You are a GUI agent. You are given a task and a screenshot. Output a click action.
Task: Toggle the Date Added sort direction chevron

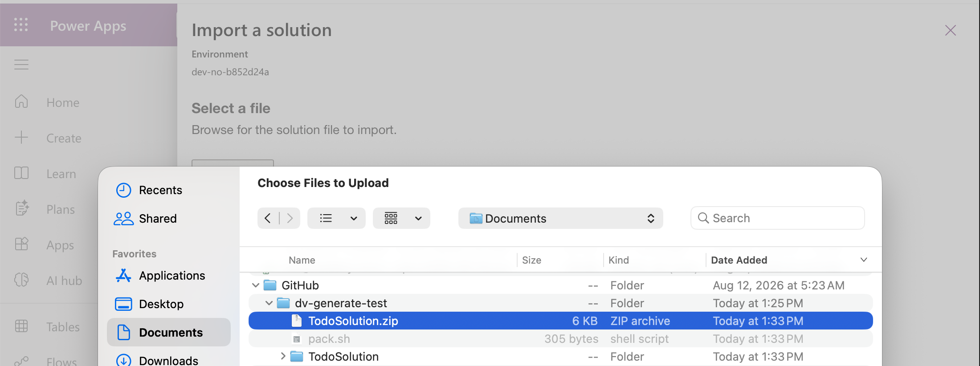tap(864, 260)
